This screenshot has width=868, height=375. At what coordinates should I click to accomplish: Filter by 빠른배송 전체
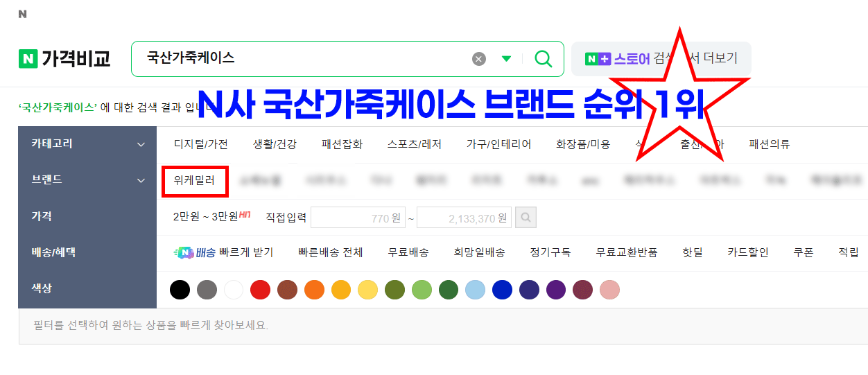(x=331, y=253)
